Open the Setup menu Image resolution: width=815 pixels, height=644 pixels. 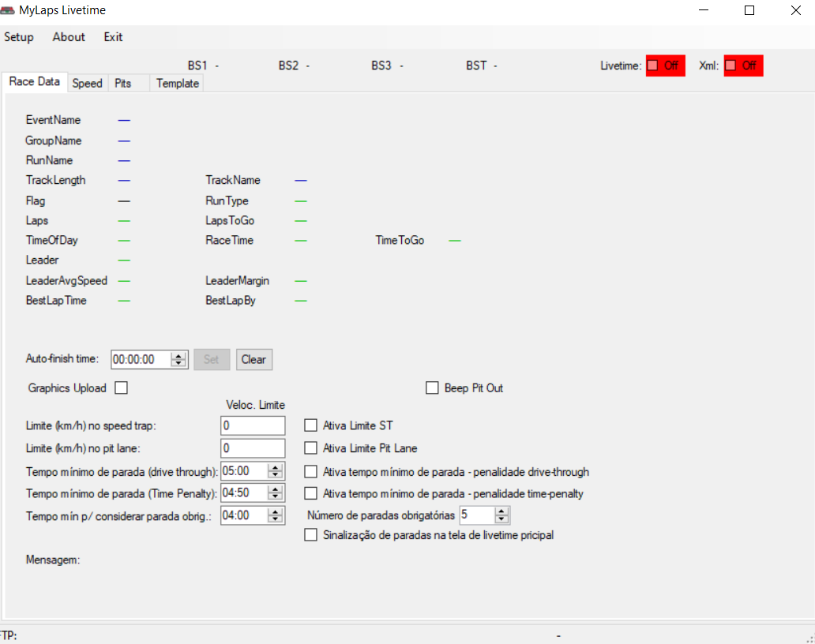19,37
